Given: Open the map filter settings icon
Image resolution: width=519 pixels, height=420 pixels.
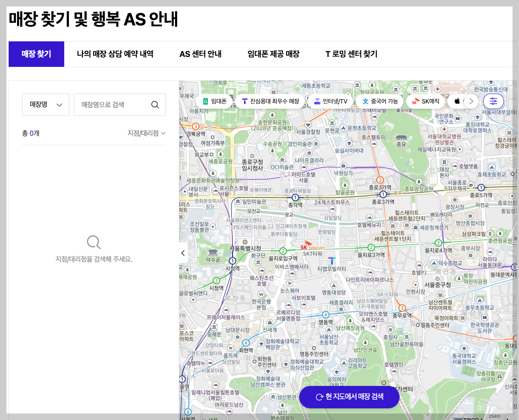Looking at the screenshot, I should (494, 101).
